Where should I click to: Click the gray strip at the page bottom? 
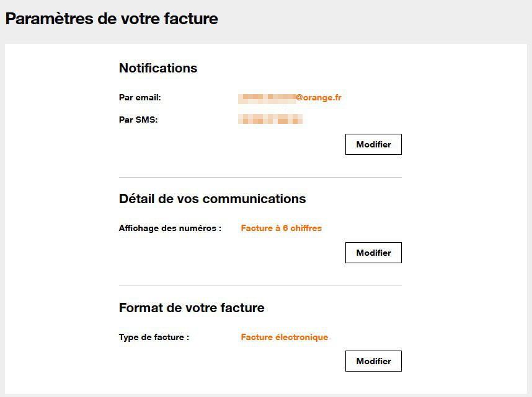click(x=266, y=395)
